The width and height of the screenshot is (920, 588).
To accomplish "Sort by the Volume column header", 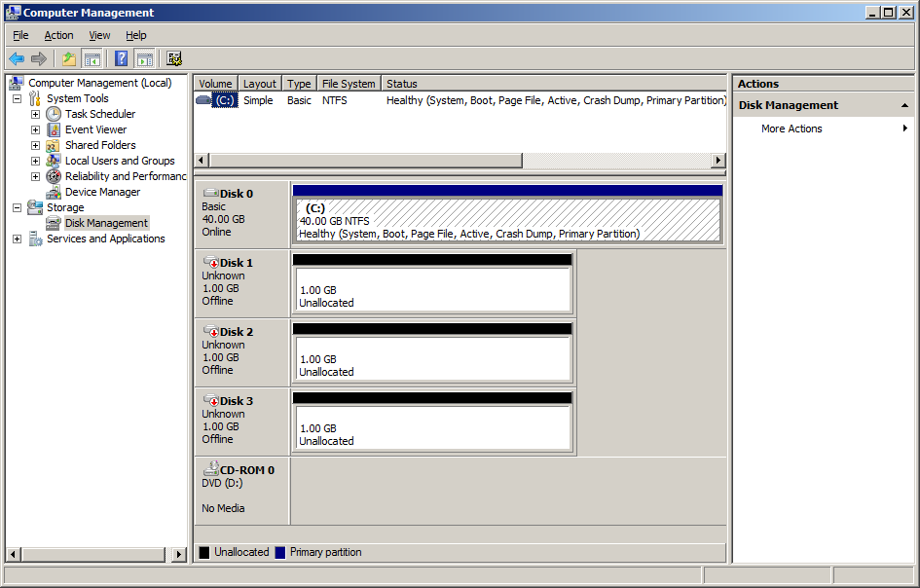I will [215, 84].
